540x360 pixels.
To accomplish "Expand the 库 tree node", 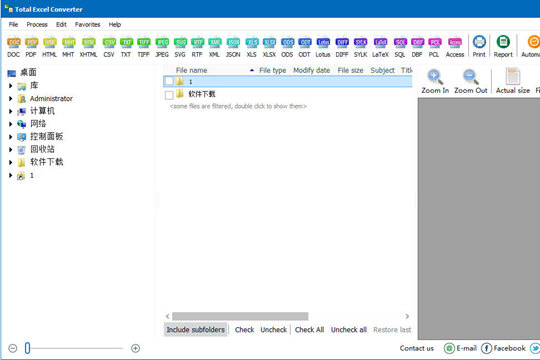I will tap(10, 86).
